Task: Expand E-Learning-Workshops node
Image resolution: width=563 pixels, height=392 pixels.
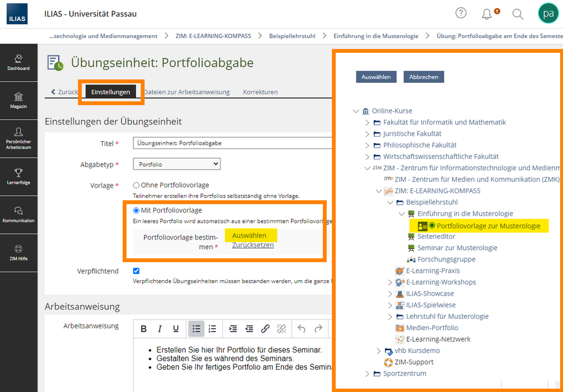Action: click(390, 282)
